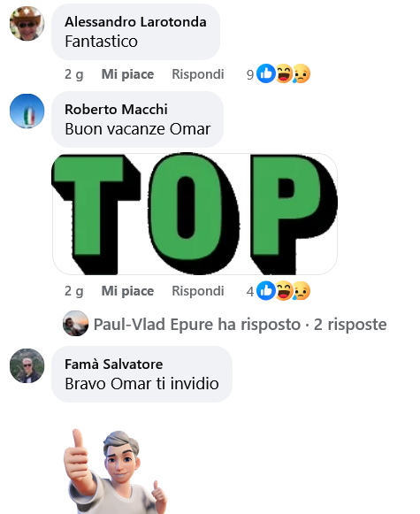Click the laughing emoji on Roberto's comment

coord(284,291)
